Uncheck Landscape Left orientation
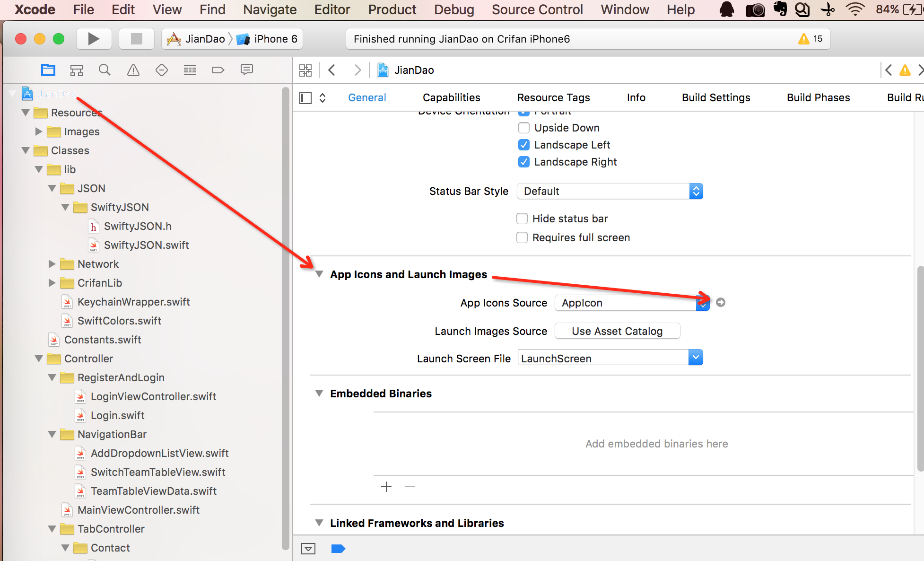The width and height of the screenshot is (924, 561). click(524, 145)
